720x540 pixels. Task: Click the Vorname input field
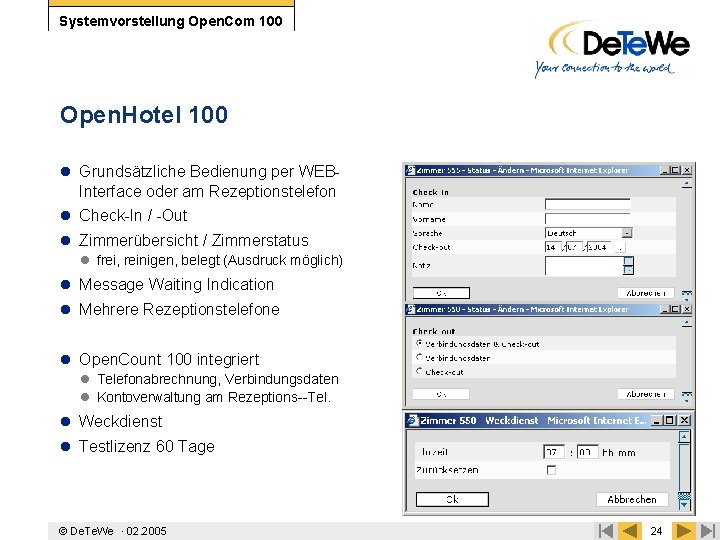(x=587, y=219)
